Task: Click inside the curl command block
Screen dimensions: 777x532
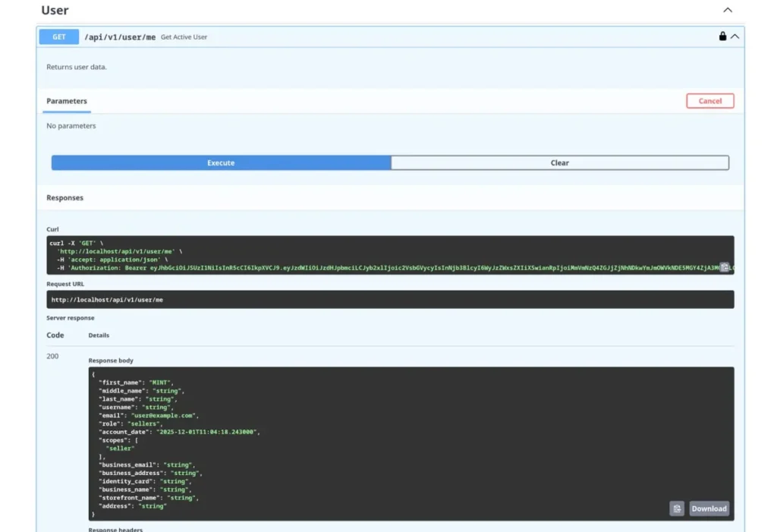Action: tap(379, 251)
